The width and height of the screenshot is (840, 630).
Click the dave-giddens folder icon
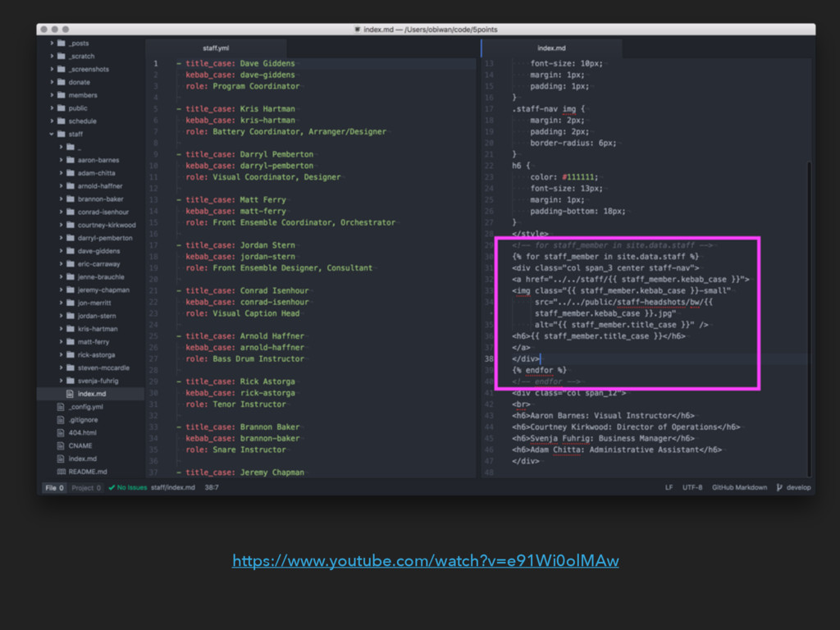coord(71,251)
